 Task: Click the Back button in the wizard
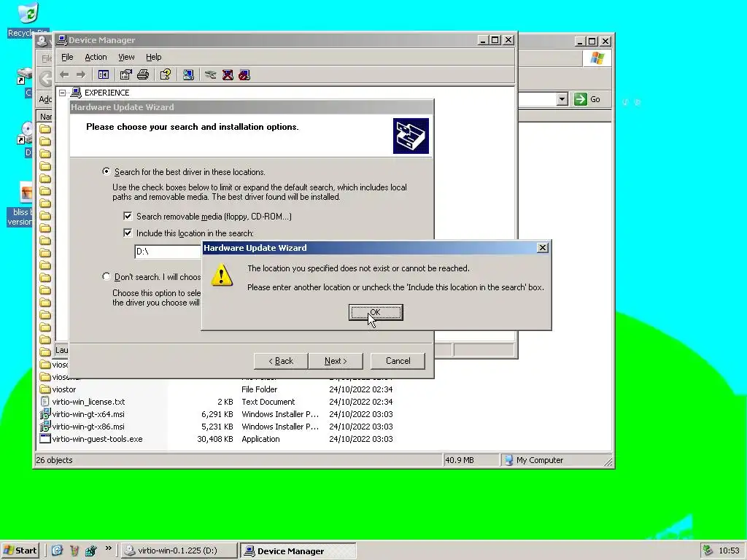coord(281,361)
